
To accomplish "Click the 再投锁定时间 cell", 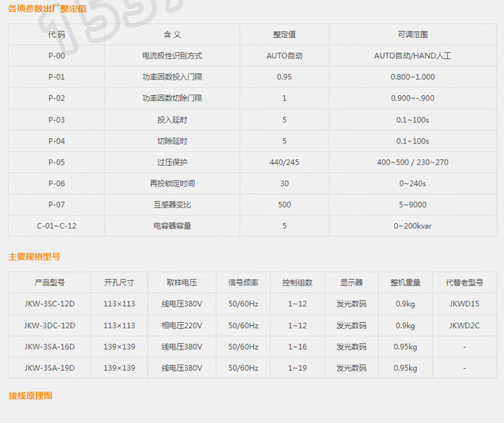I will click(172, 184).
